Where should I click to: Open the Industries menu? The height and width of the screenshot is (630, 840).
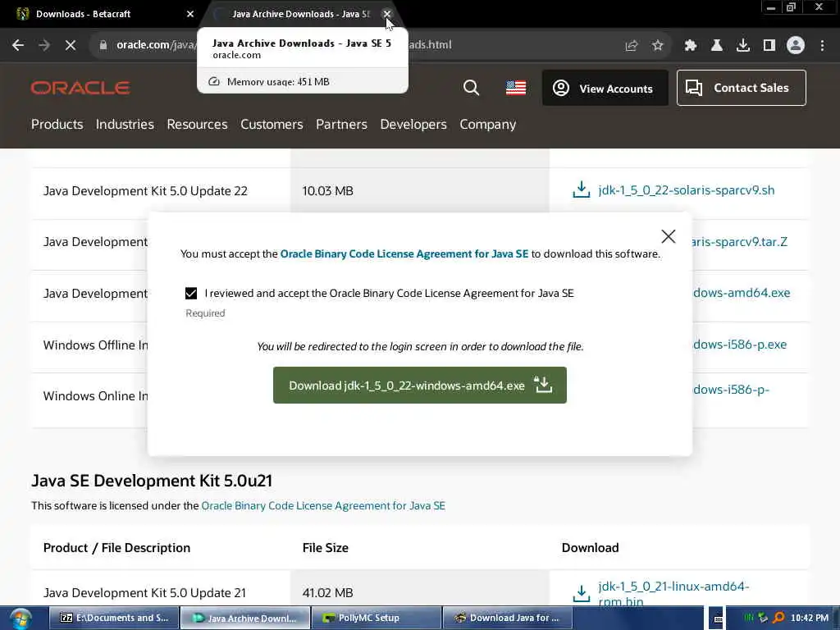125,125
